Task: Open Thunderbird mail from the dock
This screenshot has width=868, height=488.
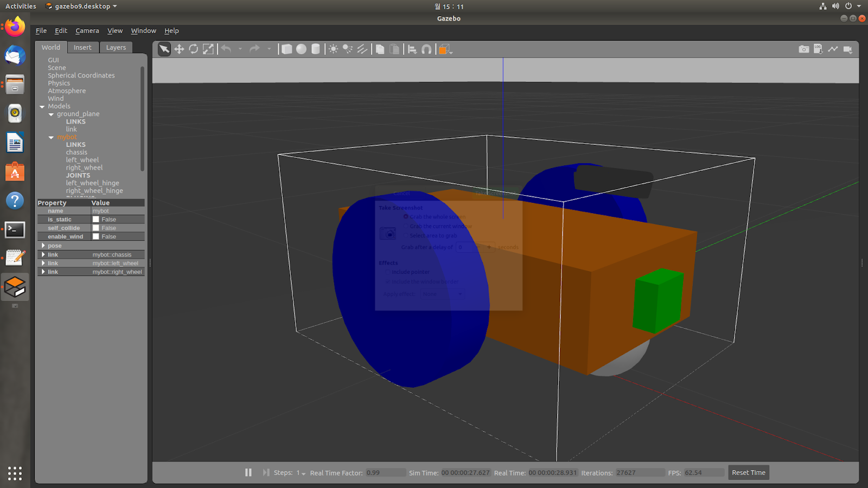Action: [x=15, y=55]
